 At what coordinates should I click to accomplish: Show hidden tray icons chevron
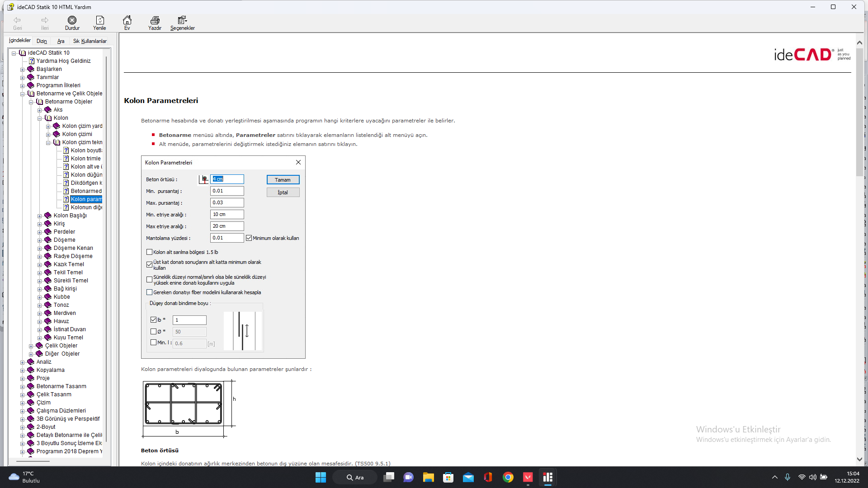click(774, 477)
